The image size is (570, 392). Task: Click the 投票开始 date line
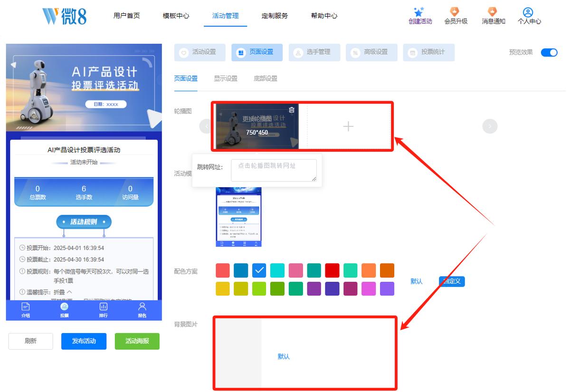click(x=62, y=248)
